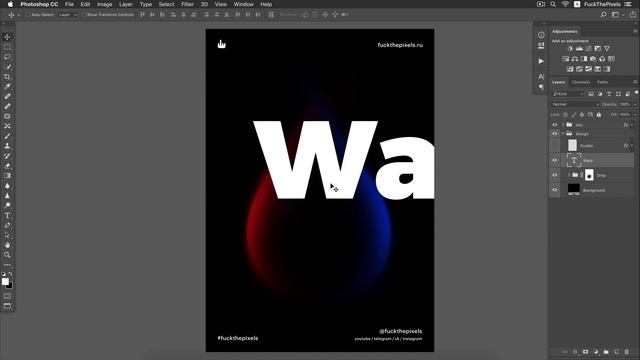Select the Clone Stamp tool
This screenshot has width=640, height=360.
(7, 146)
